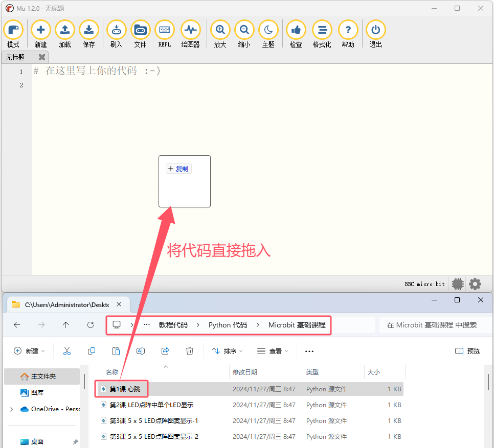Close the 无标题 editor tab
The width and height of the screenshot is (494, 448).
coord(41,57)
